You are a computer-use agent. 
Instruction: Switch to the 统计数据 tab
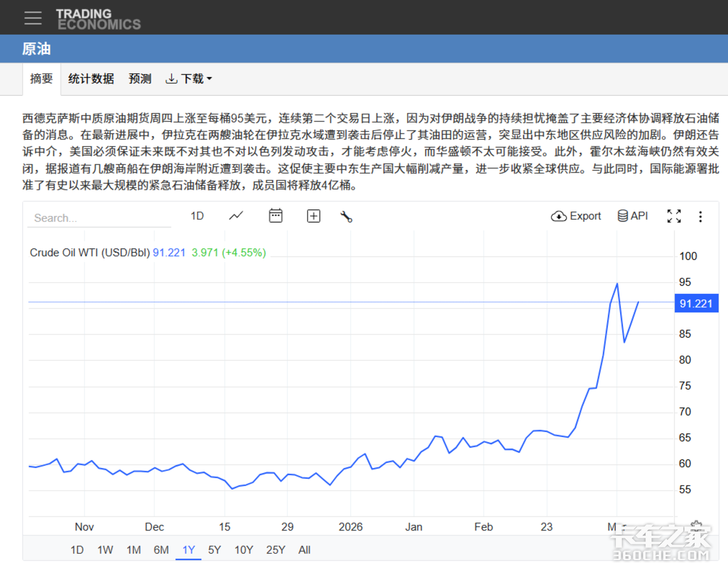coord(91,79)
